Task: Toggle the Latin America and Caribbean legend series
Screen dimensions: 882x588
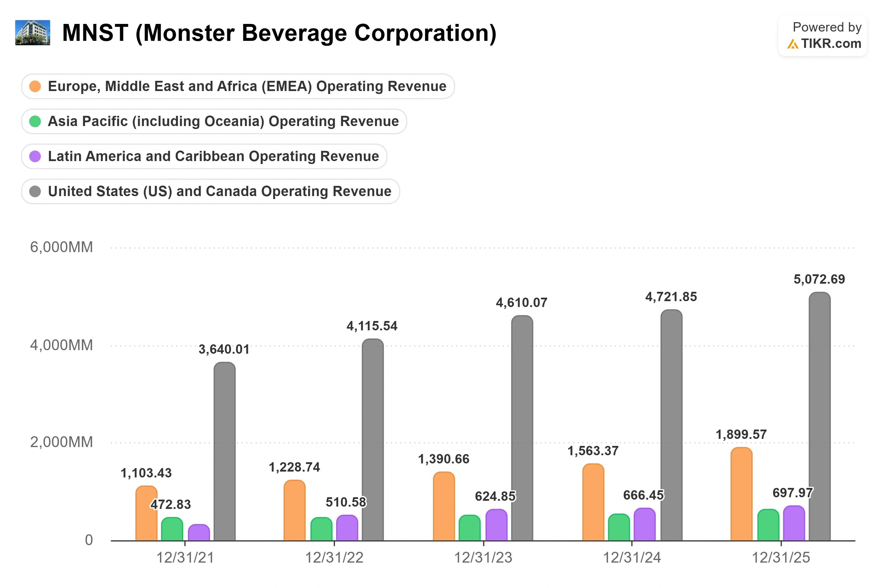Action: coord(204,156)
